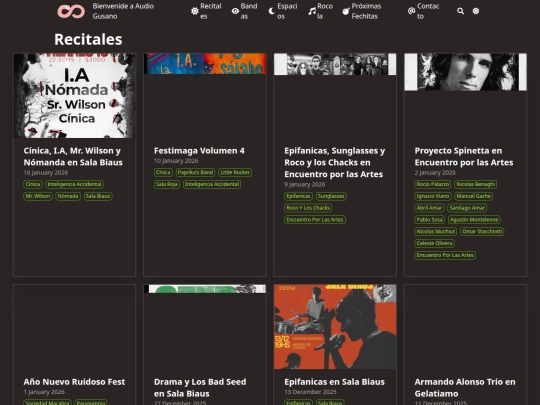Open Epifanicas en Sala Biaus title
The height and width of the screenshot is (405, 540).
(x=334, y=382)
